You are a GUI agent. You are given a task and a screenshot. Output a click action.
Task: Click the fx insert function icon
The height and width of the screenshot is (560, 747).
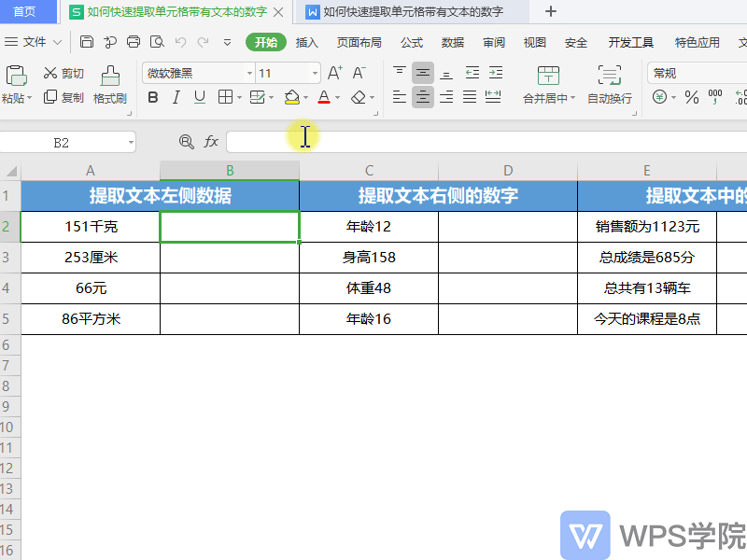(211, 142)
